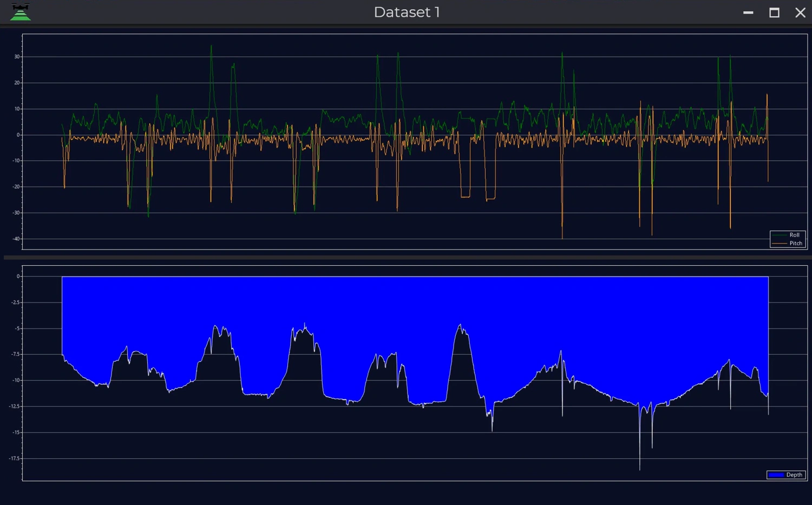
Task: Toggle the Roll series in the legend
Action: pyautogui.click(x=794, y=235)
